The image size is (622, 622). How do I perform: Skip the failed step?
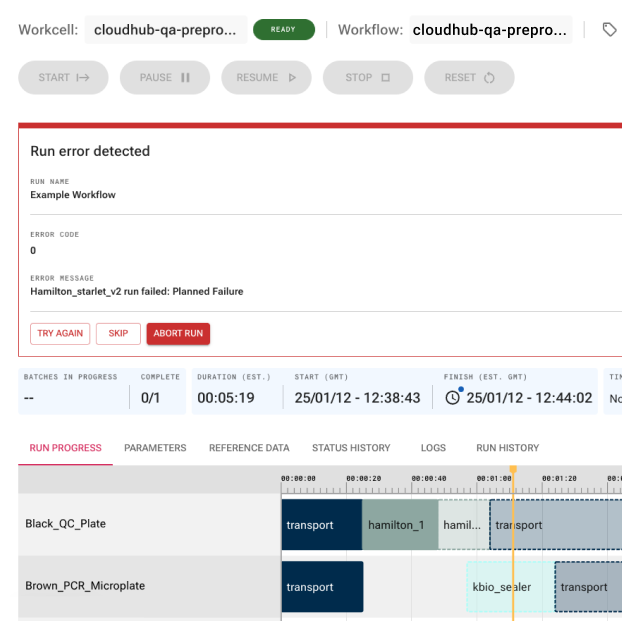[118, 333]
